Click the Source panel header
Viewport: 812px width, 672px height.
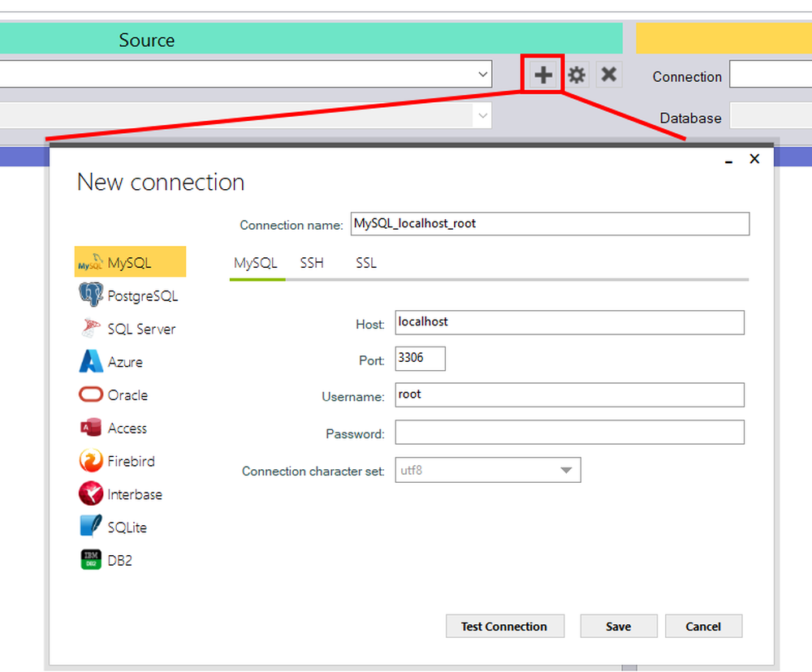point(311,38)
